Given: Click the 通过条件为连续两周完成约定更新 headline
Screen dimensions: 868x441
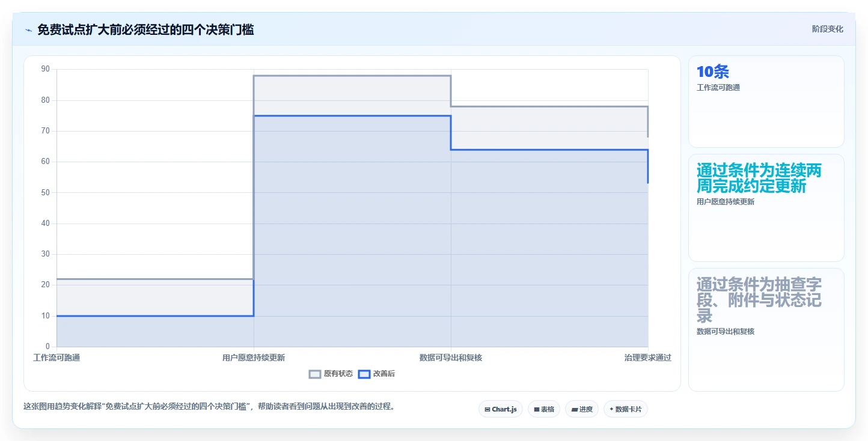Looking at the screenshot, I should pos(759,178).
